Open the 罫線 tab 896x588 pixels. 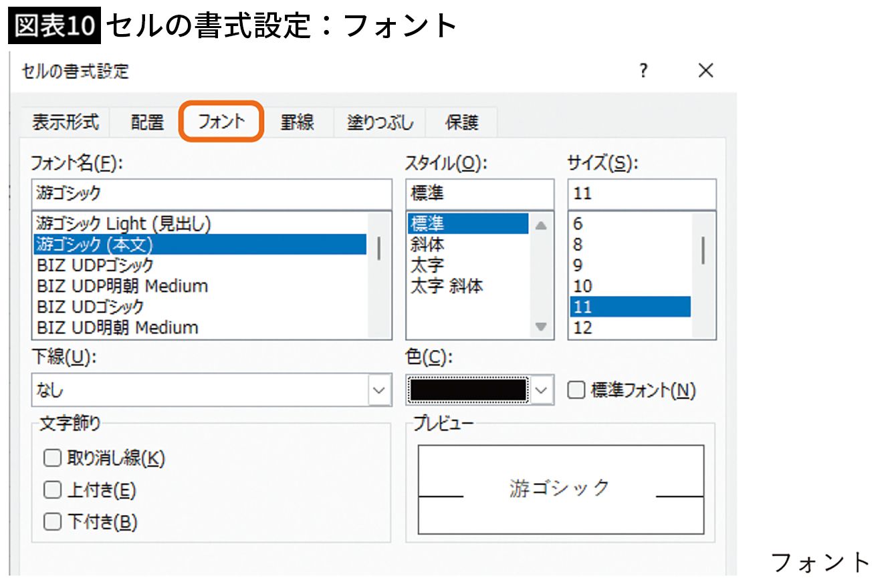click(x=297, y=122)
